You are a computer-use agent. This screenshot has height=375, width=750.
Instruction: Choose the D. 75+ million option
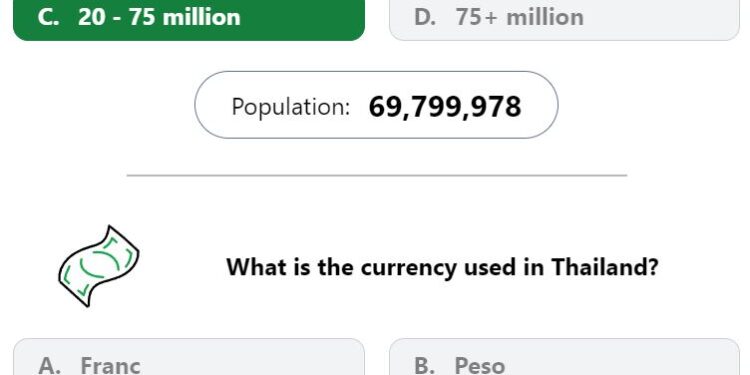click(x=564, y=20)
